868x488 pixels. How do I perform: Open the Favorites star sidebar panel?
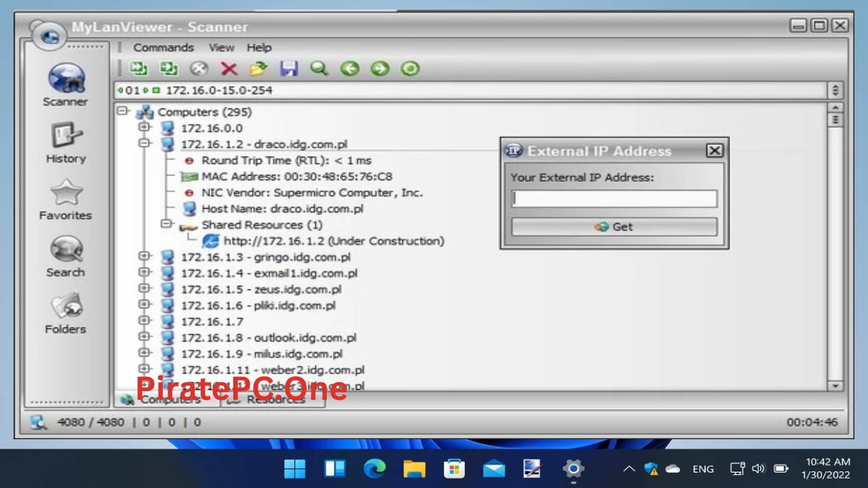[x=66, y=201]
